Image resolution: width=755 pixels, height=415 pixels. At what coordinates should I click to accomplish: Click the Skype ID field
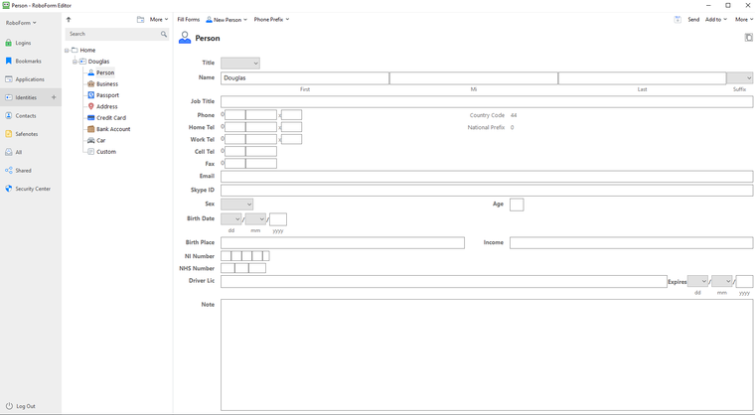(487, 190)
